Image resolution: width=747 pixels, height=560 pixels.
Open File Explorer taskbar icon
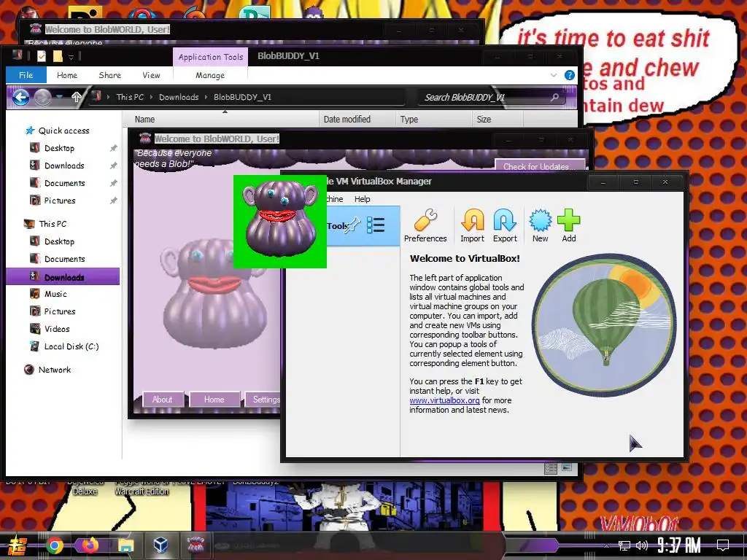click(125, 545)
